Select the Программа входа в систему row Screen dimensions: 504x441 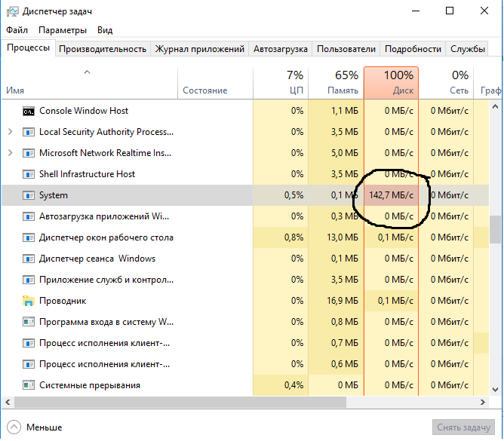coord(245,322)
